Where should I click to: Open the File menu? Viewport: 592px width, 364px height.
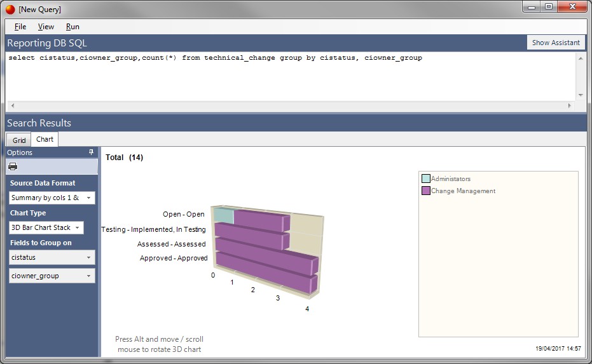pyautogui.click(x=20, y=27)
